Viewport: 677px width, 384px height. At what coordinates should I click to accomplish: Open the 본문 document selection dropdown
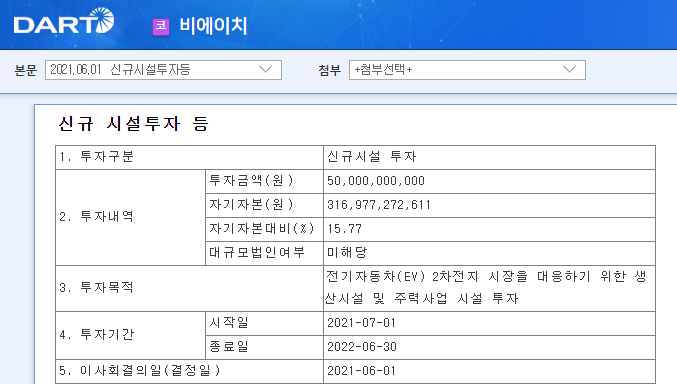coord(163,70)
